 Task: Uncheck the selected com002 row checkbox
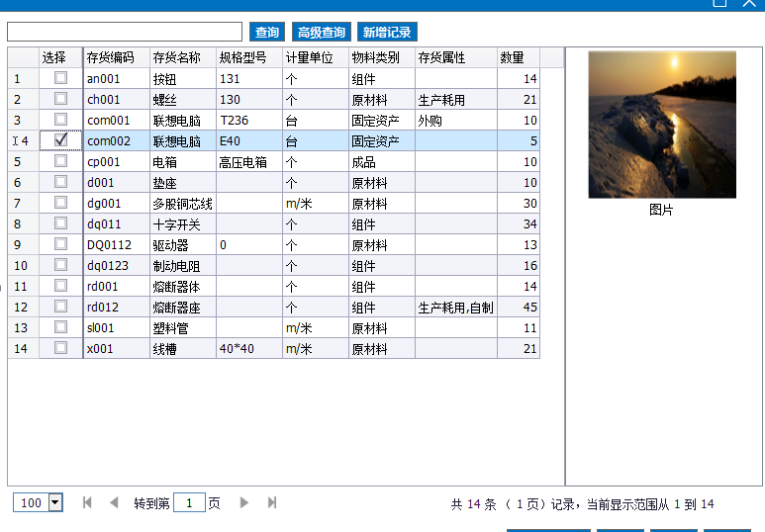point(60,140)
